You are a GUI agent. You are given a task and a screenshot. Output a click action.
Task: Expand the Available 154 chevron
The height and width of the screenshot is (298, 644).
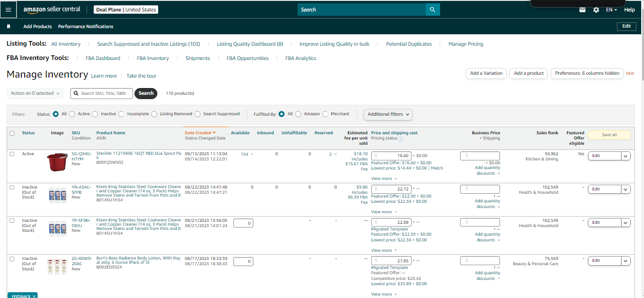click(252, 154)
